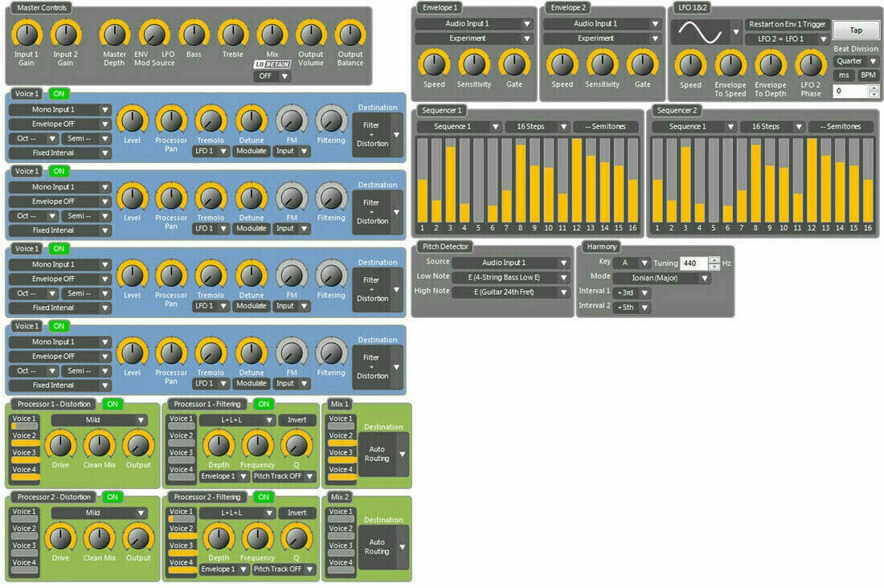Open the Mix 1 Auto Routing destination menu
884x588 pixels.
point(383,454)
